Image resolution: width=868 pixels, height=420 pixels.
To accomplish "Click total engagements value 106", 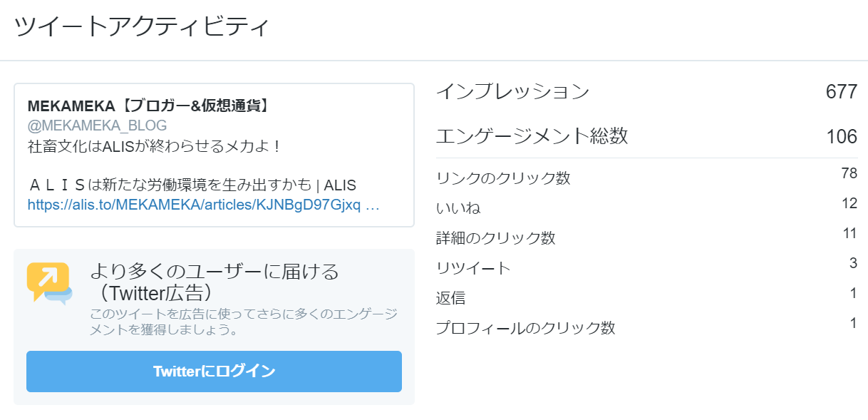I will click(x=841, y=137).
